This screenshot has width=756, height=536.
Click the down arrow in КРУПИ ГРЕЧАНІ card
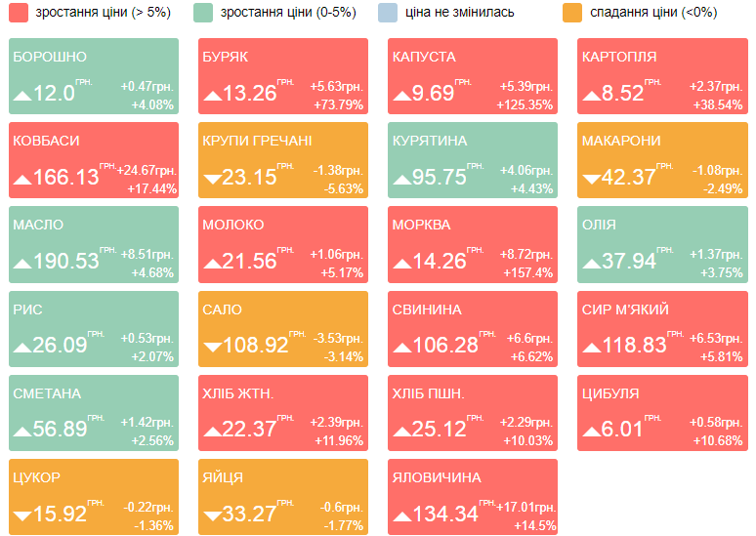click(x=212, y=179)
